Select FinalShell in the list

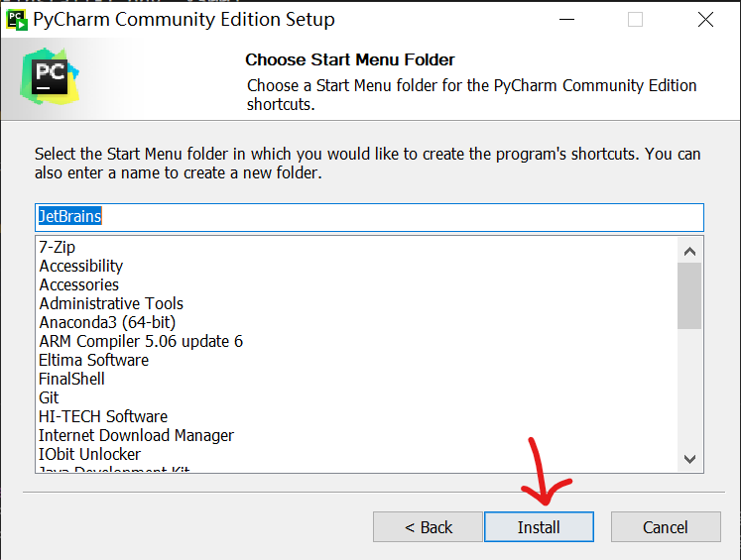[71, 379]
